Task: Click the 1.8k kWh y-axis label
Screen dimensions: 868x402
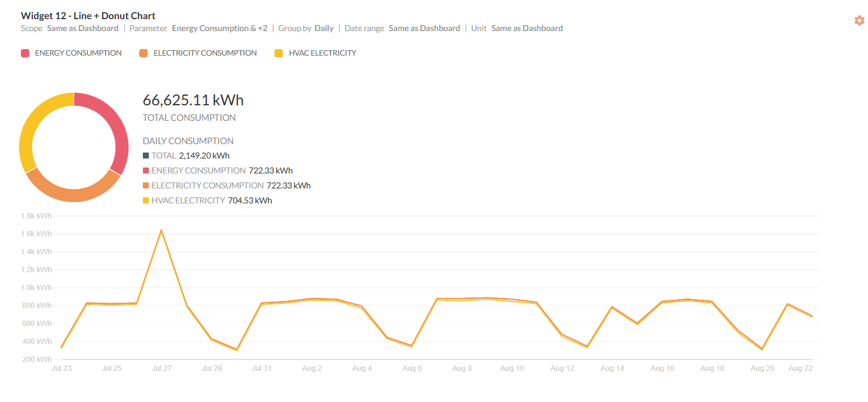Action: [x=36, y=215]
